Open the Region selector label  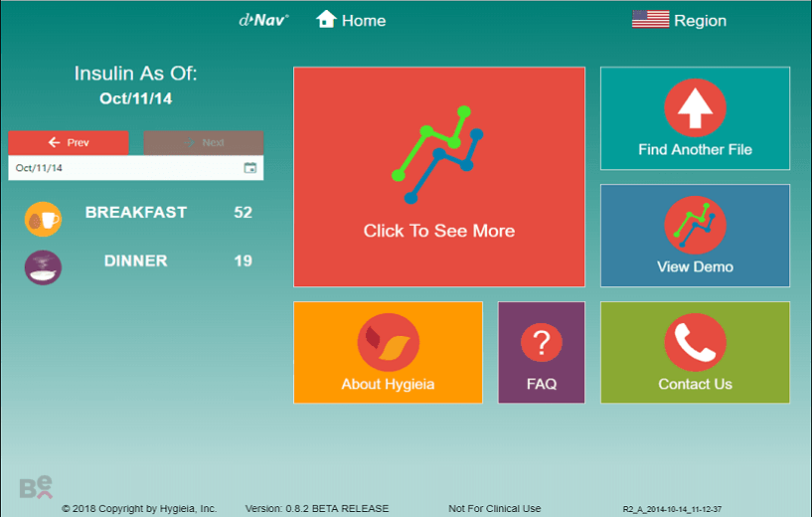(700, 21)
